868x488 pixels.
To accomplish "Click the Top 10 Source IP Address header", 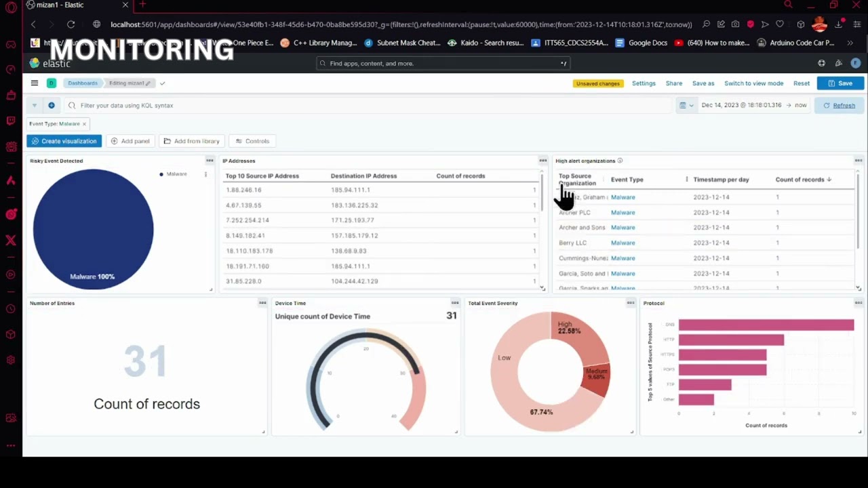I will pyautogui.click(x=262, y=176).
